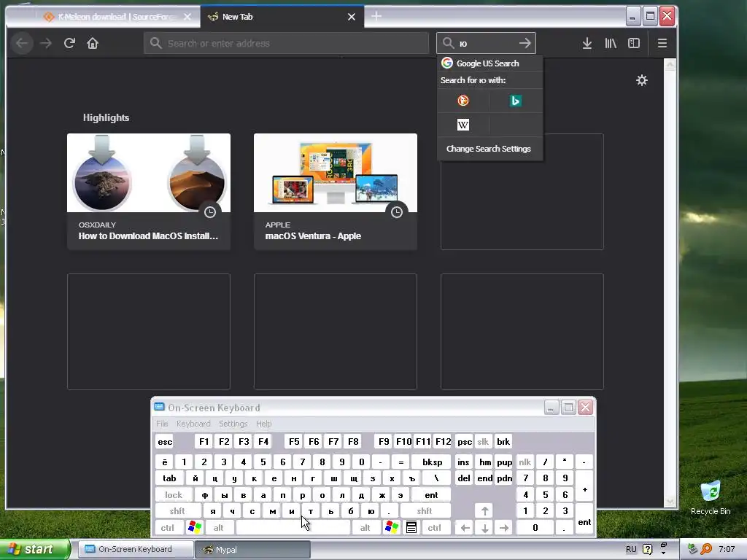Click in the address bar field
Screen dimensions: 747x560
pos(286,43)
